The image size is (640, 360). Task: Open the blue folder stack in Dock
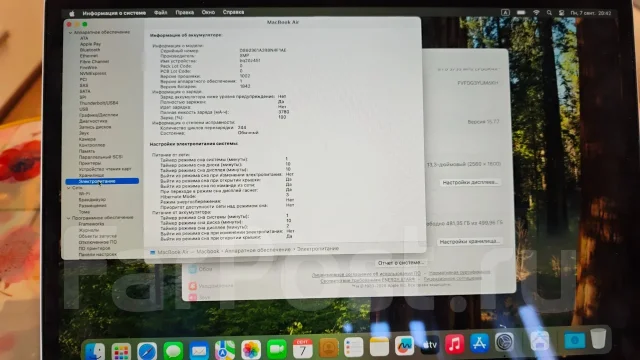pyautogui.click(x=575, y=340)
